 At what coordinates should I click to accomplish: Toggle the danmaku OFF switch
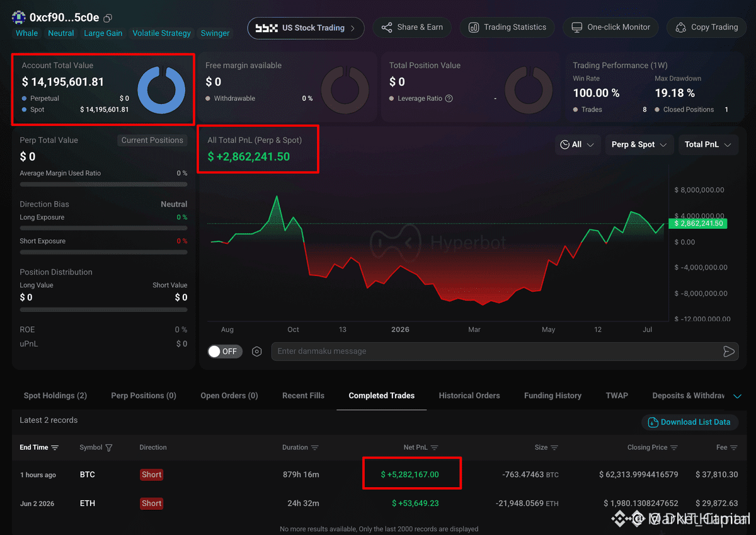pos(226,352)
